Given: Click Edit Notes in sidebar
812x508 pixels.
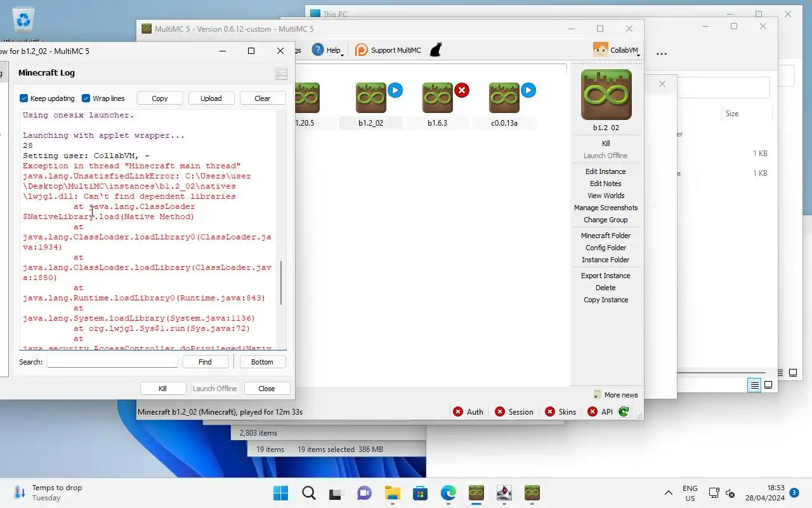Looking at the screenshot, I should (x=606, y=184).
